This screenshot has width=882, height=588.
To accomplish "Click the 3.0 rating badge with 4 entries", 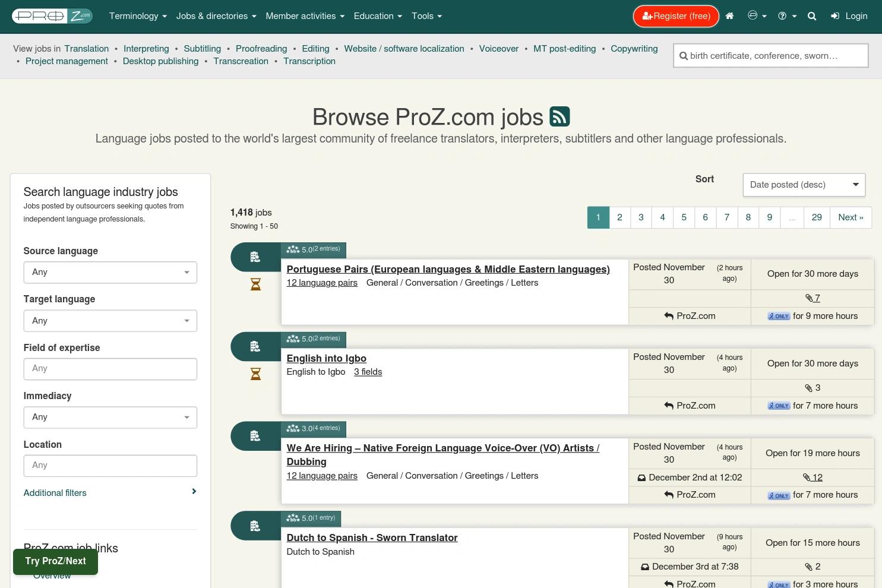I will (x=314, y=429).
